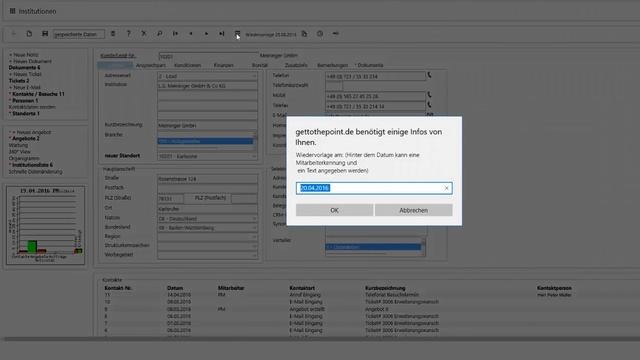The image size is (640, 360).
Task: Create a new record via toolbar
Action: click(x=29, y=34)
